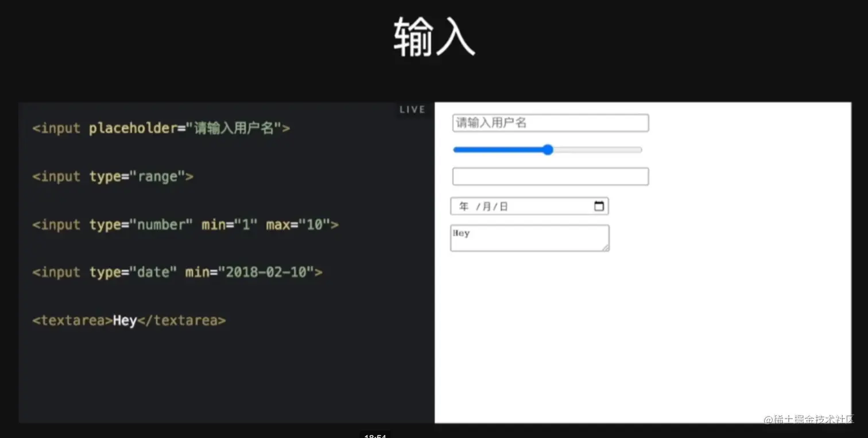This screenshot has width=868, height=438.
Task: Click the LIVE indicator label
Action: (x=413, y=109)
